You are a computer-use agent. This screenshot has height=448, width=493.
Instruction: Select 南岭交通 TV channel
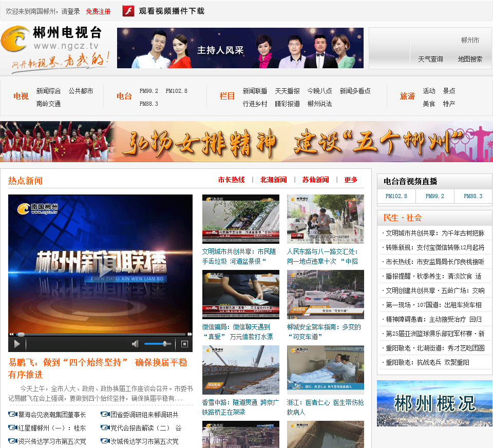(x=48, y=104)
